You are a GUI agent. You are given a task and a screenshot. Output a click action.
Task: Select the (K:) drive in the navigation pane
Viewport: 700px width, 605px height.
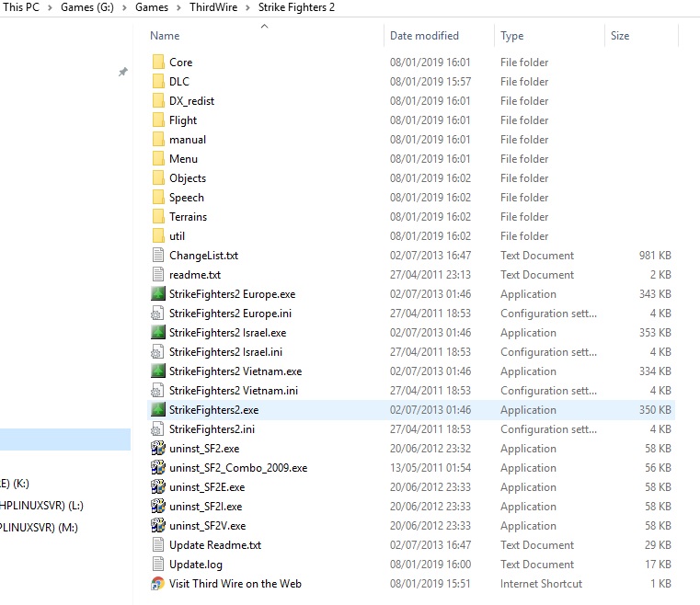tap(15, 484)
